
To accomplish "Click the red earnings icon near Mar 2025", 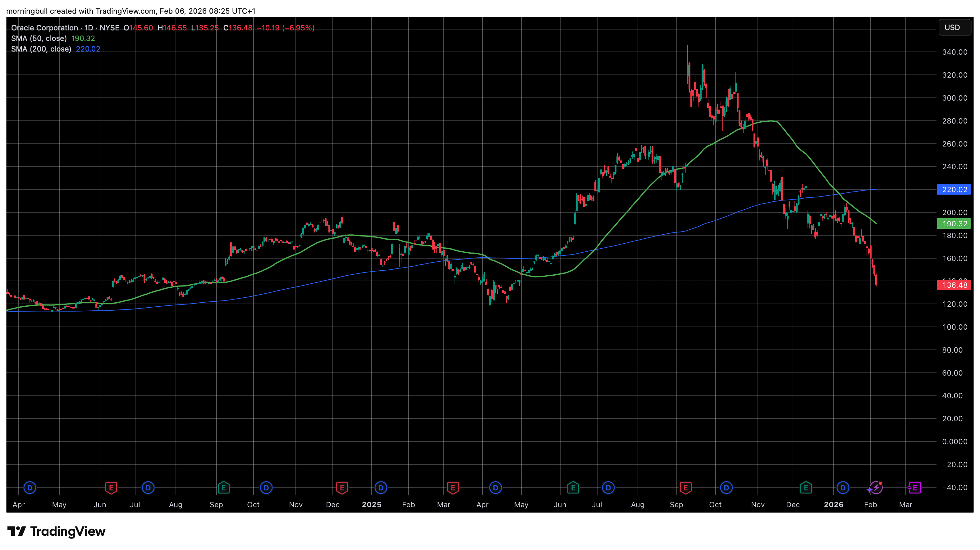I will [453, 487].
